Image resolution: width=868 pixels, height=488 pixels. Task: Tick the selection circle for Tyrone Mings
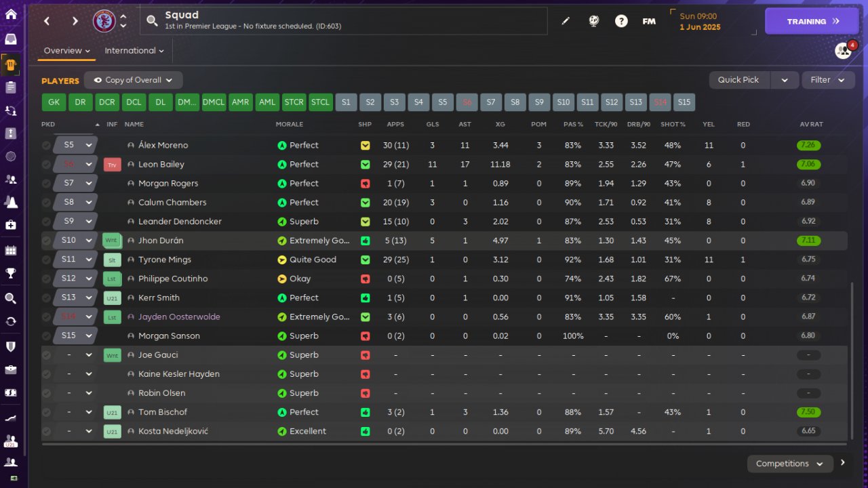click(46, 260)
